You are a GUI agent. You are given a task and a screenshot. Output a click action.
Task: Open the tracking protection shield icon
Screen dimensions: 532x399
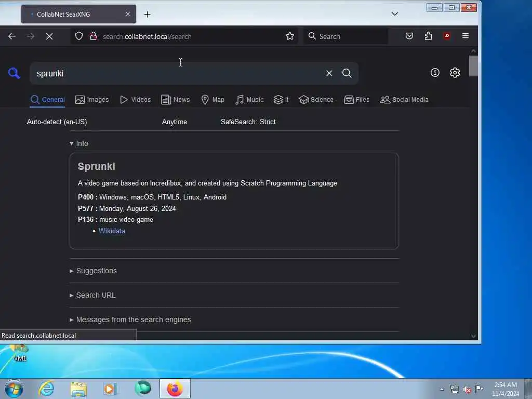click(x=79, y=36)
